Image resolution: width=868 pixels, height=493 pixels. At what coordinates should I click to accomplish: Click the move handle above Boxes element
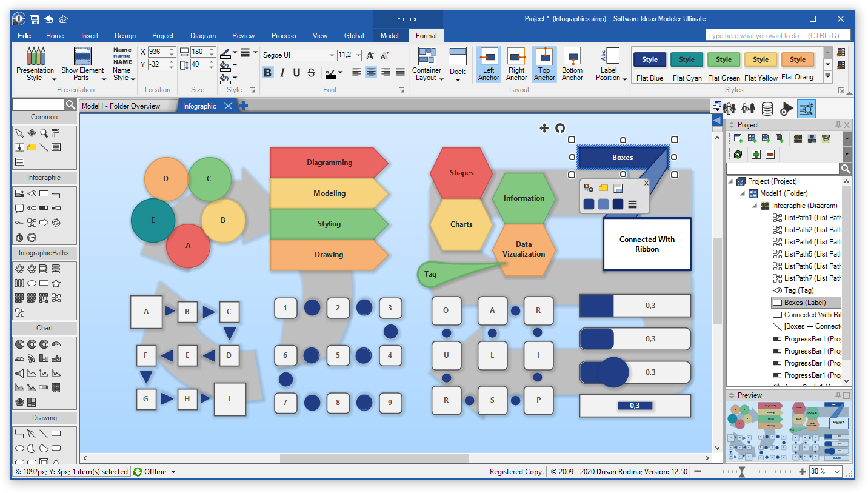pos(544,128)
